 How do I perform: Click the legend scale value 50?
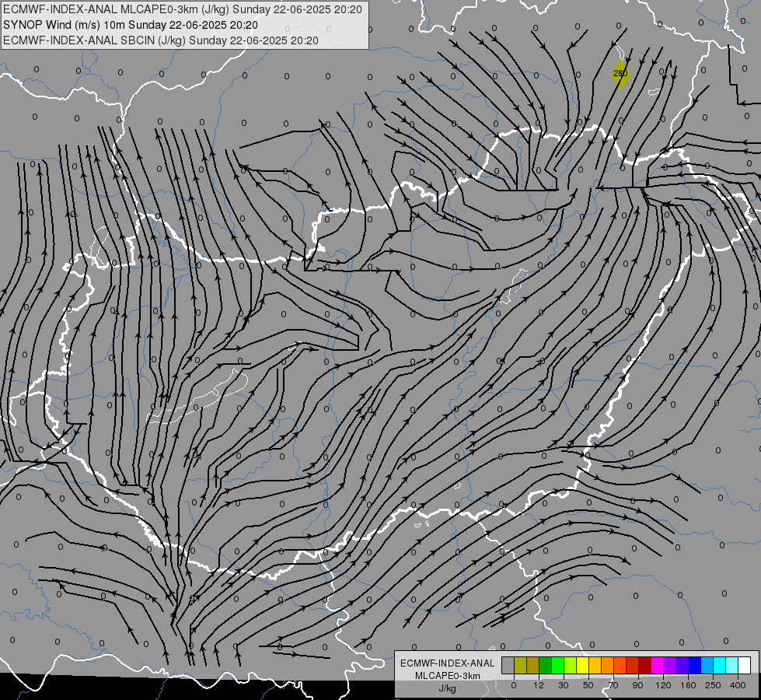coord(588,685)
